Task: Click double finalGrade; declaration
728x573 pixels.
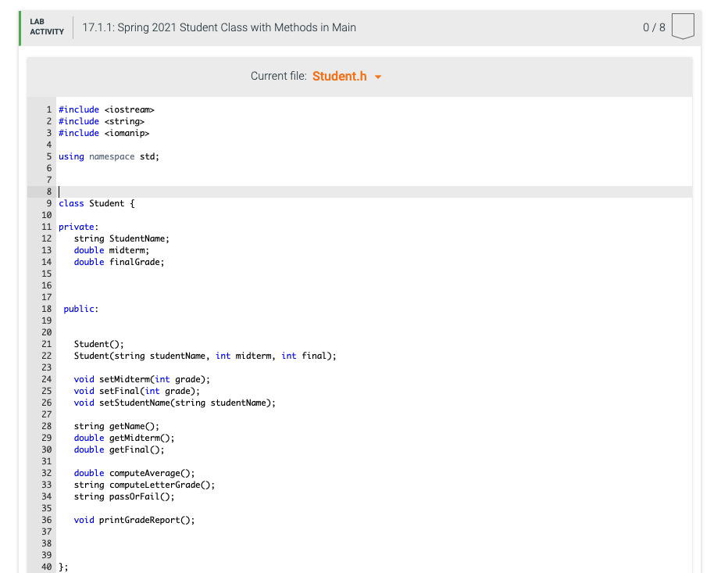Action: (x=119, y=262)
